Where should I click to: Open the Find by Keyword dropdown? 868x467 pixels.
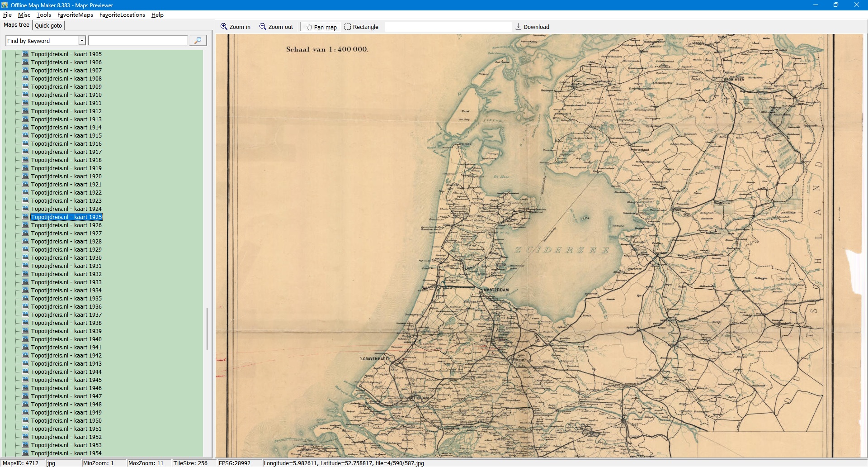(82, 41)
